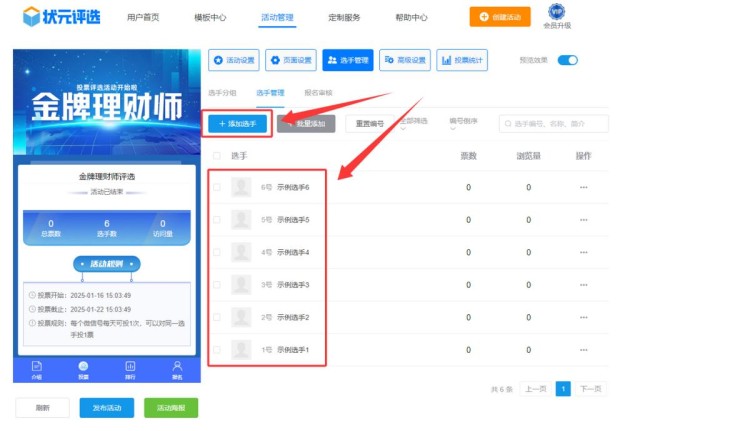Tap the 报名 person icon
The image size is (750, 431).
click(177, 369)
